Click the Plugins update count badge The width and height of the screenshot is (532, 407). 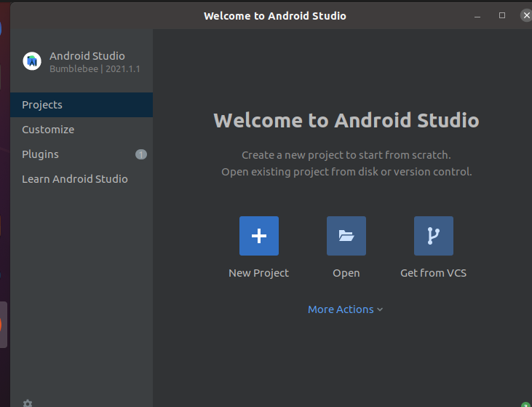[x=141, y=154]
